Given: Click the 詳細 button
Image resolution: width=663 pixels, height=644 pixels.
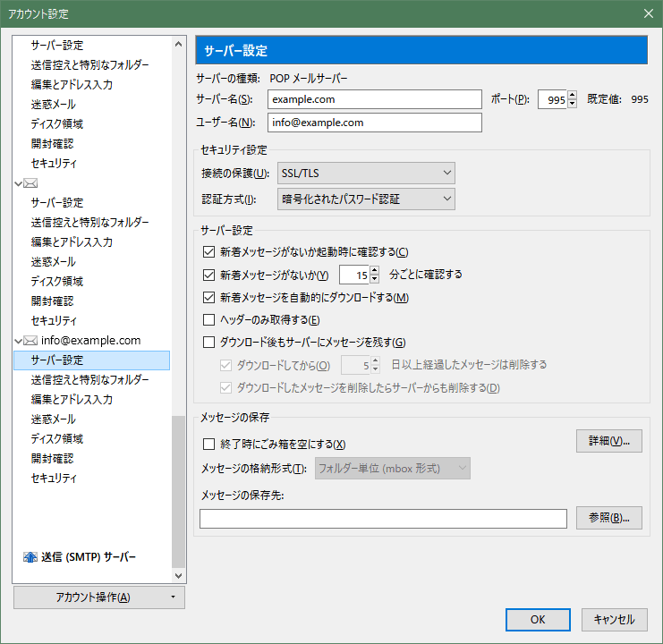Looking at the screenshot, I should (x=609, y=441).
